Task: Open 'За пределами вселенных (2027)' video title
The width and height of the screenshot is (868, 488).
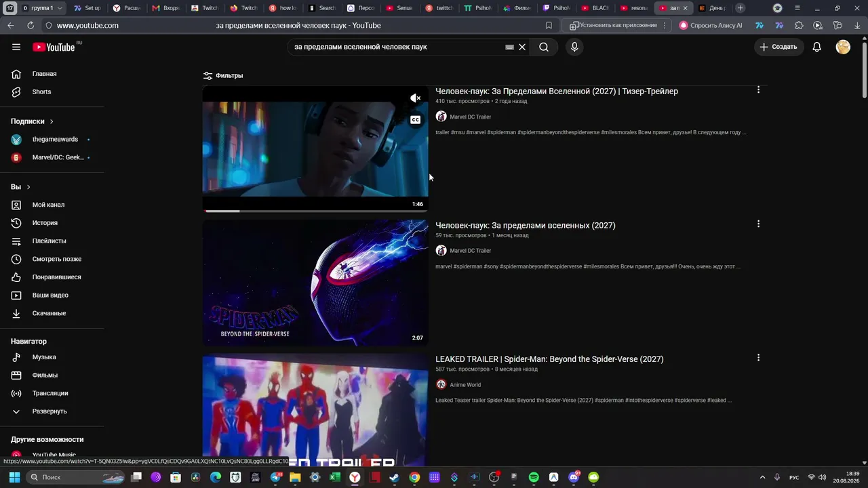Action: click(526, 226)
